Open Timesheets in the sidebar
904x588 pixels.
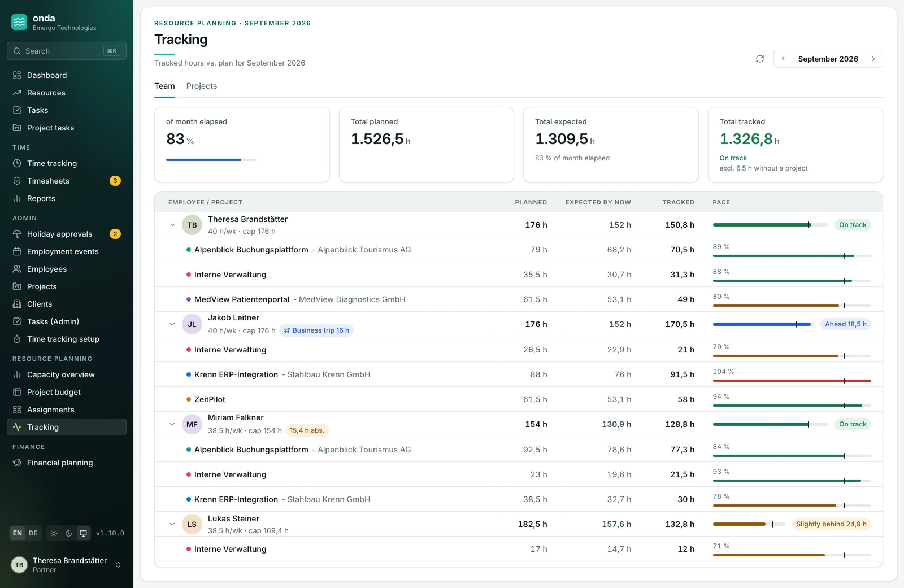click(67, 181)
